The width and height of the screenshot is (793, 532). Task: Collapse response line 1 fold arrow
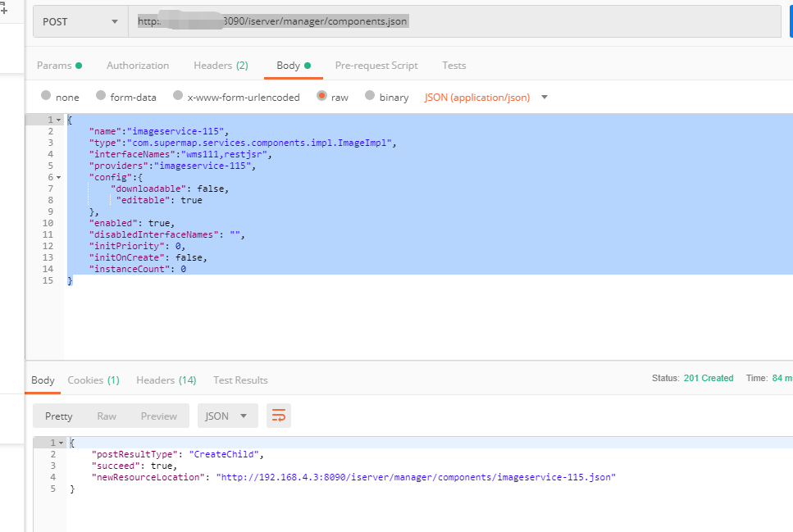coord(62,443)
